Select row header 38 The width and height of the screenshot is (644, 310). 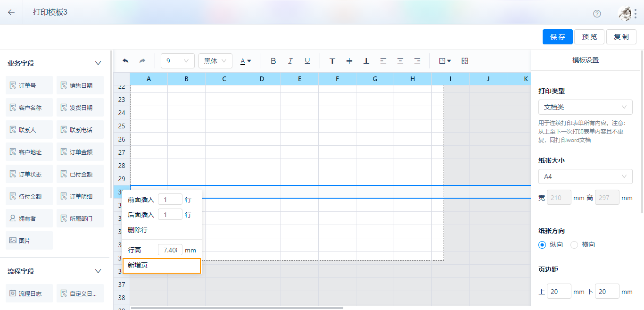pos(122,298)
